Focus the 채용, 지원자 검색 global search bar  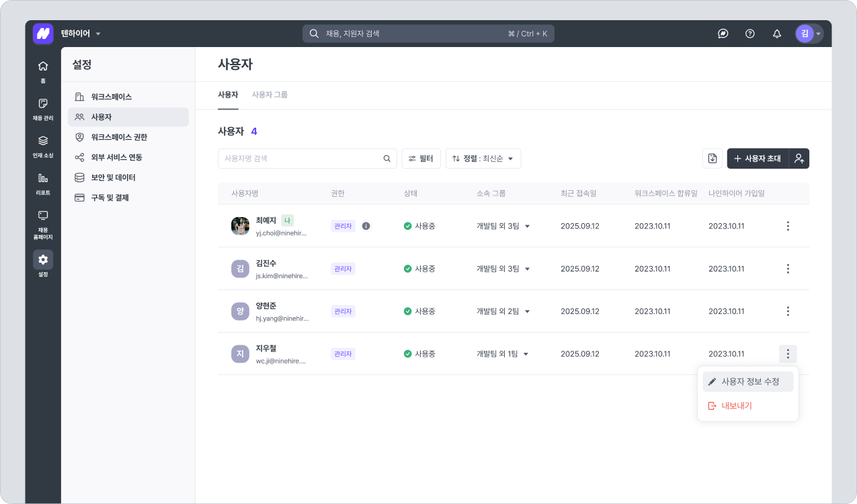click(x=428, y=34)
